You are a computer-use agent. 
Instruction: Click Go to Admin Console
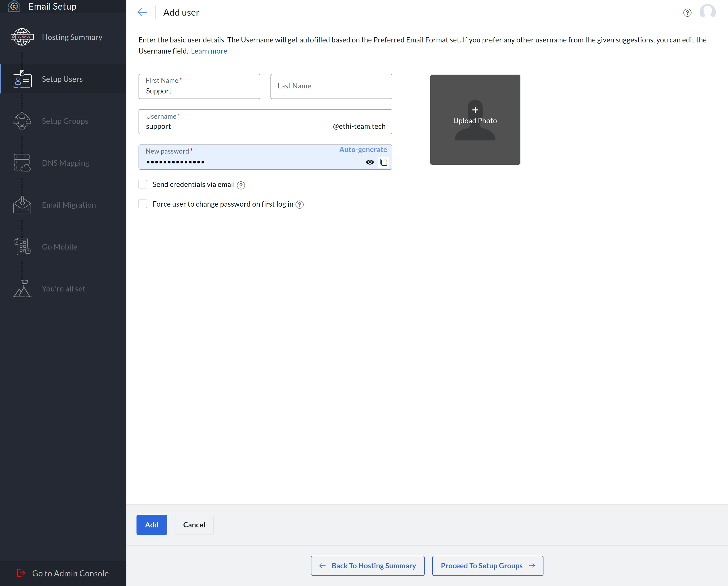point(63,573)
